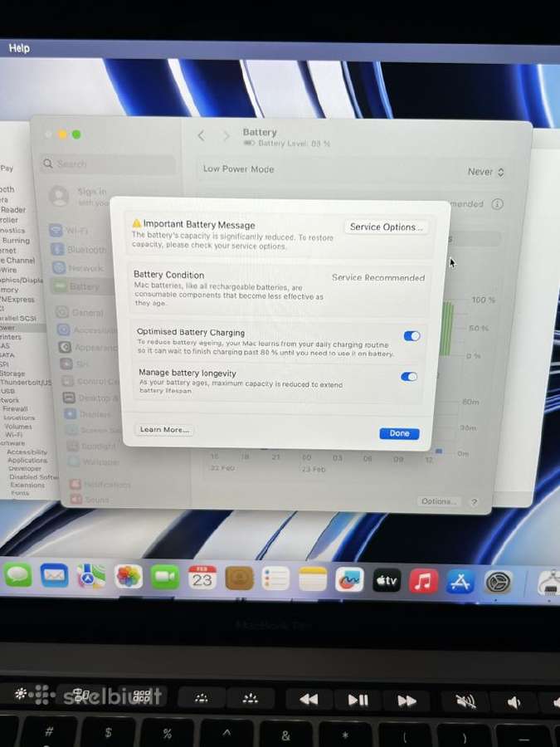Select Accessibility in System Information list
Screen dimensions: 560x747
point(27,452)
